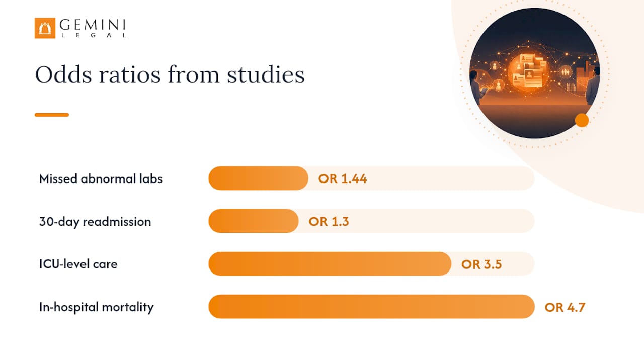The image size is (644, 362).
Task: Click the orange dot on the dotted ring
Action: coord(582,120)
